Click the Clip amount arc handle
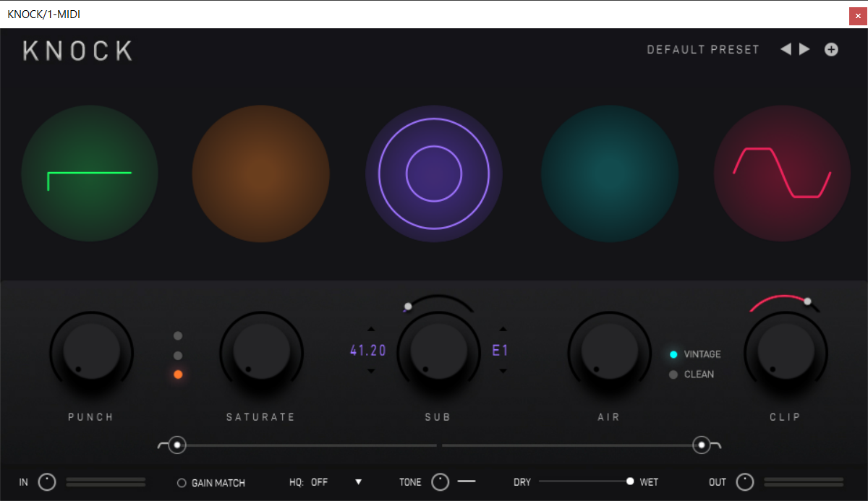The height and width of the screenshot is (501, 868). click(x=807, y=301)
